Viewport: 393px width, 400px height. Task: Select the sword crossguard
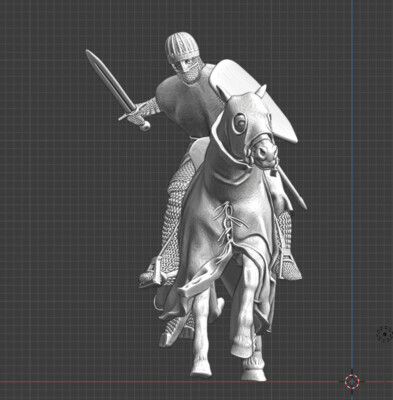(131, 112)
